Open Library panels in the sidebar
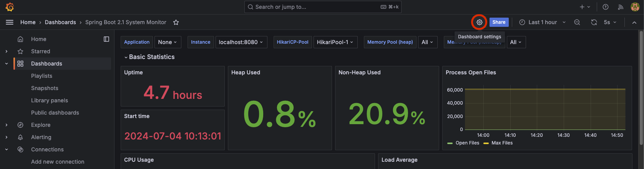 [x=50, y=100]
